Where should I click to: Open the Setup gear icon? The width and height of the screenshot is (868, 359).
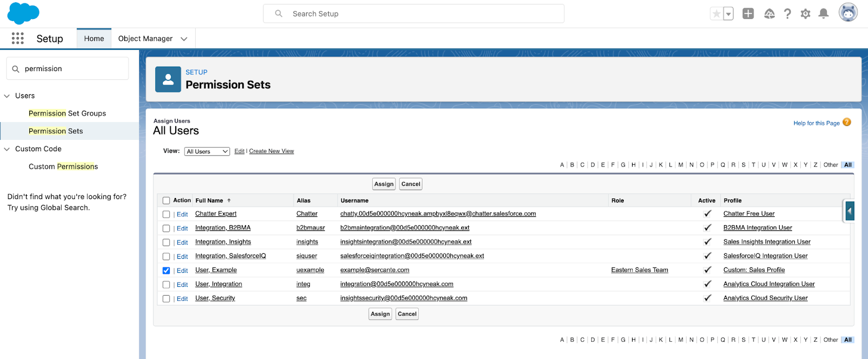click(x=806, y=14)
